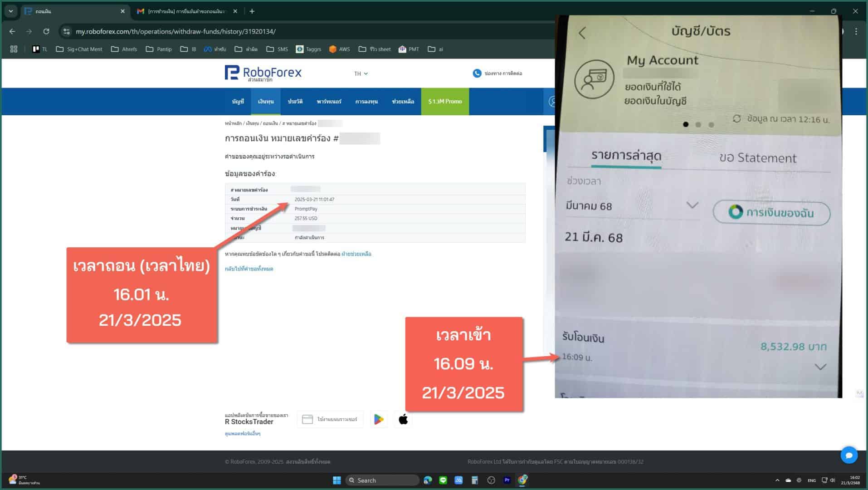868x490 pixels.
Task: Click the taskbar weather widget
Action: [24, 480]
